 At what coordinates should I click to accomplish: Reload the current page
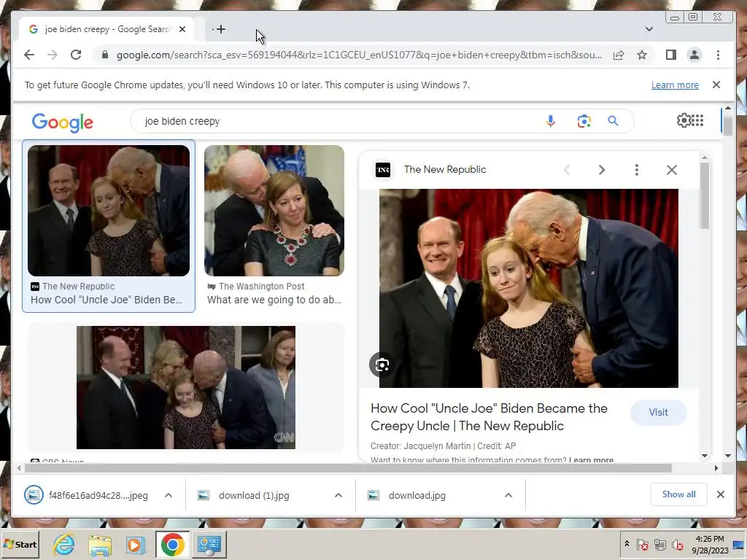(76, 55)
